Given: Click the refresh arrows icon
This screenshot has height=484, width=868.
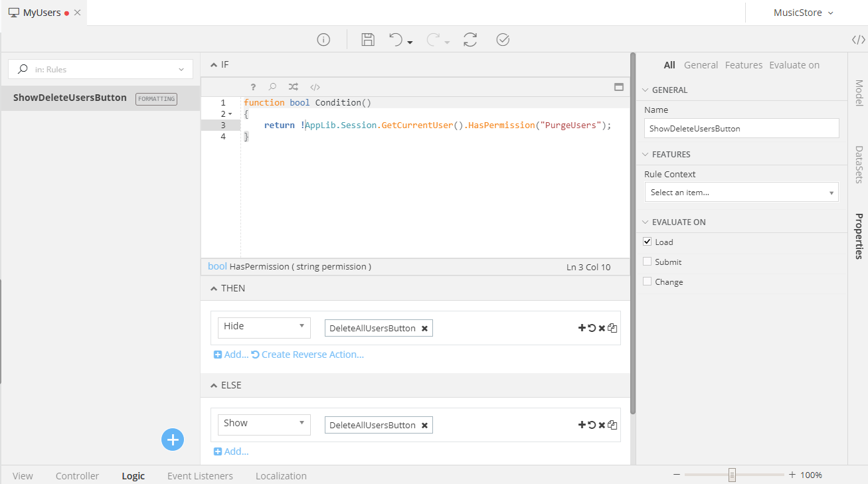Looking at the screenshot, I should pyautogui.click(x=470, y=40).
